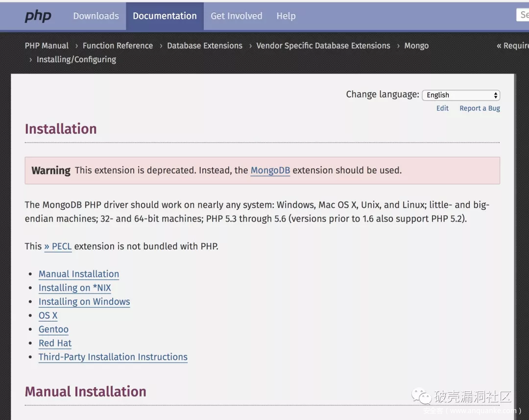The width and height of the screenshot is (529, 420).
Task: Jump to OS X section
Action: (48, 315)
